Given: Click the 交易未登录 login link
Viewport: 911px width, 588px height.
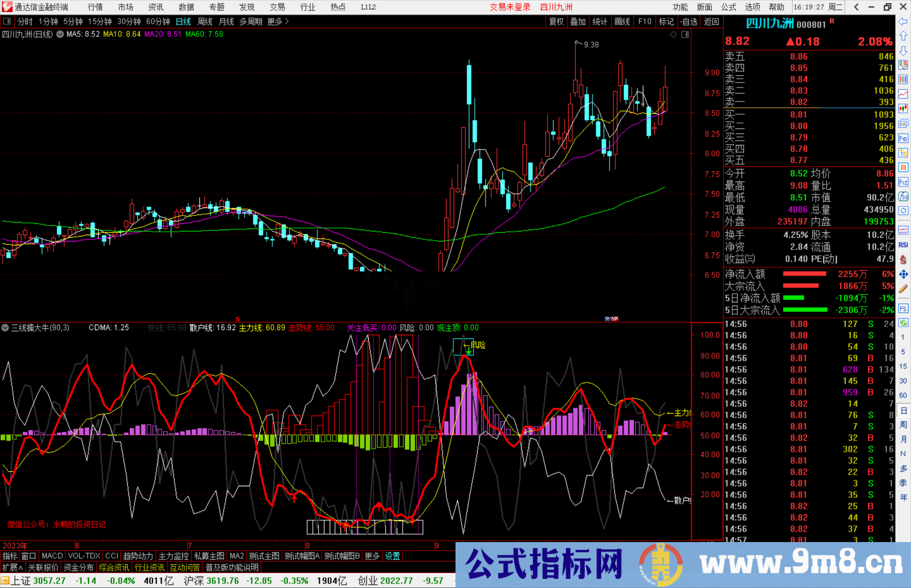Looking at the screenshot, I should point(510,7).
